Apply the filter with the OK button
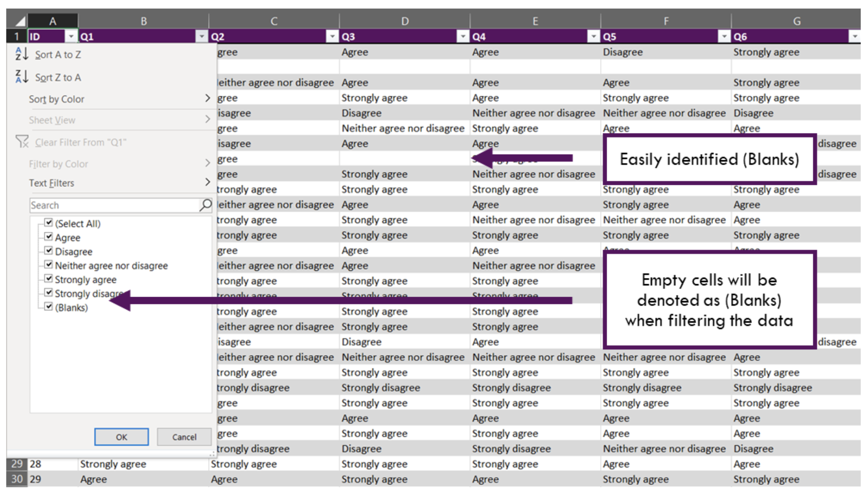This screenshot has height=494, width=868. tap(121, 437)
